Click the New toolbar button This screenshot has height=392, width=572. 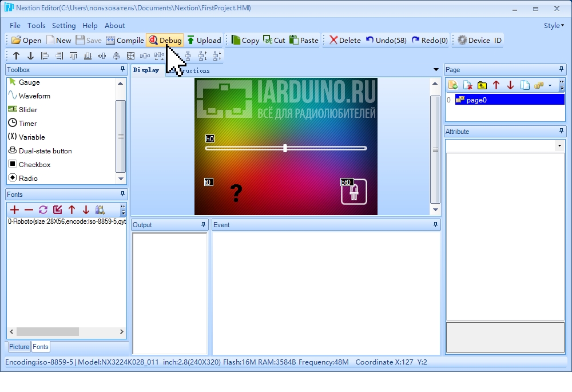coord(59,40)
